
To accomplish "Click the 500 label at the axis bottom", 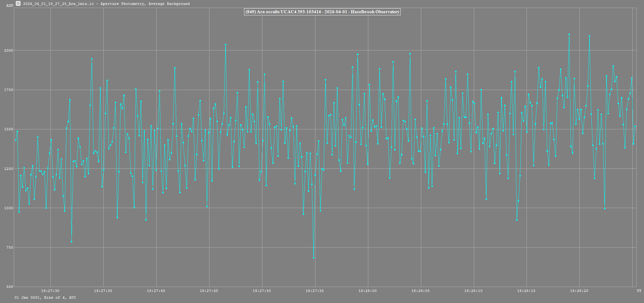I will [10, 287].
